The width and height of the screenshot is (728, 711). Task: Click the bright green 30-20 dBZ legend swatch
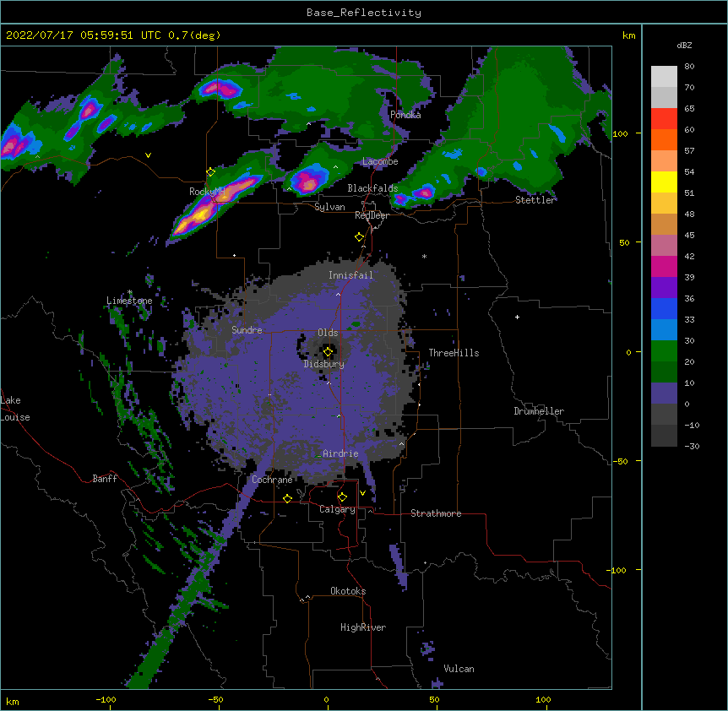point(664,351)
